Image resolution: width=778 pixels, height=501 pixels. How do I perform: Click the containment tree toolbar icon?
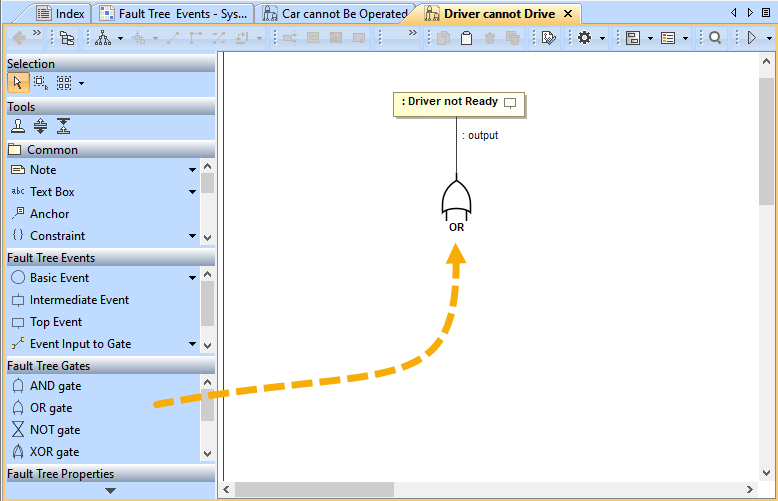click(x=67, y=38)
